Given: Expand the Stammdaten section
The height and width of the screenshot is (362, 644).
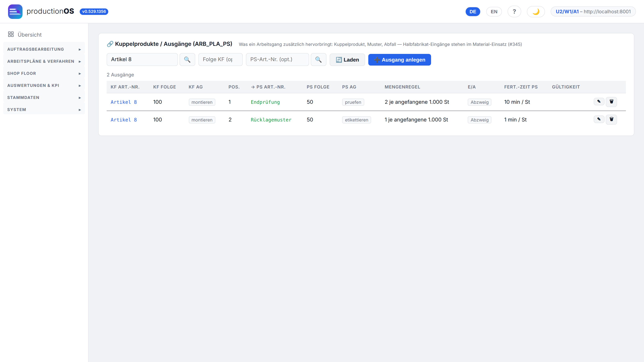Looking at the screenshot, I should (44, 97).
